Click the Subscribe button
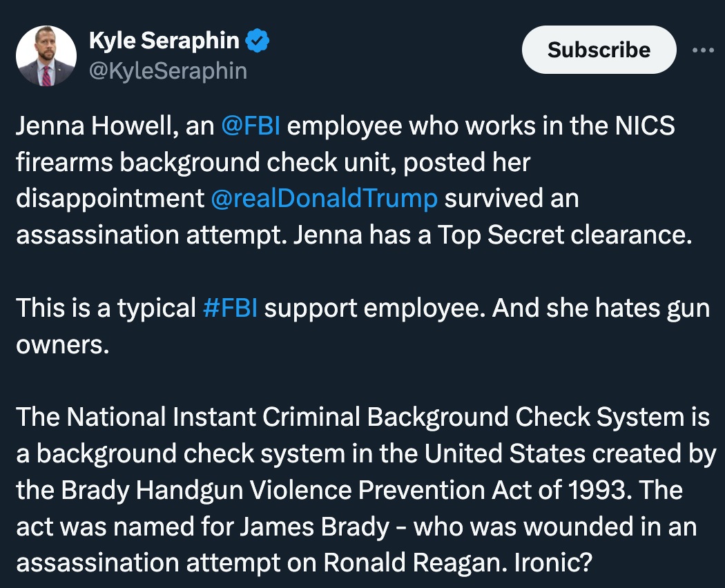 [599, 50]
